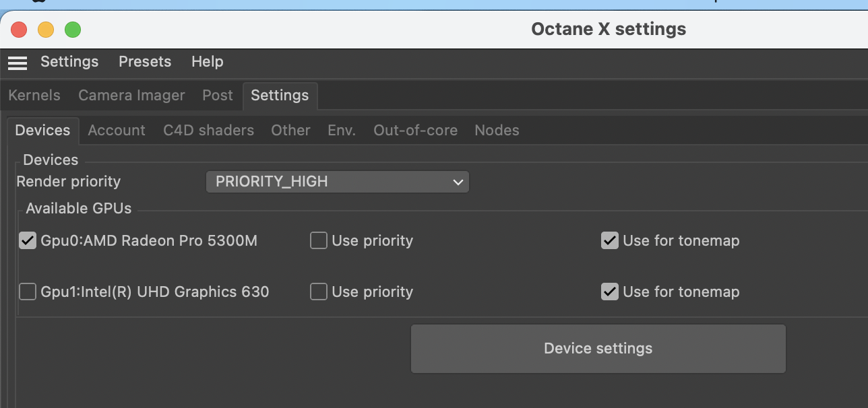Enable Use priority for Gpu0
Viewport: 868px width, 408px height.
[319, 241]
